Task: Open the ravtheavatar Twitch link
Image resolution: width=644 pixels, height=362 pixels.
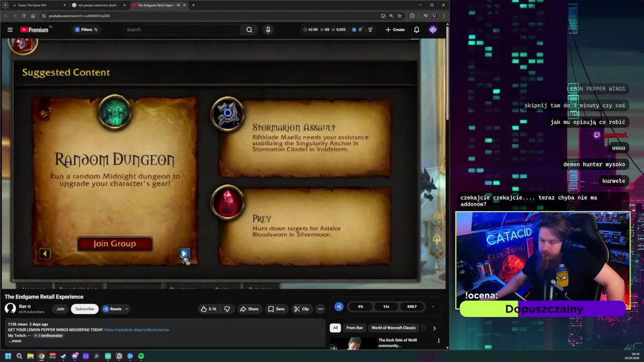Action: pos(48,335)
